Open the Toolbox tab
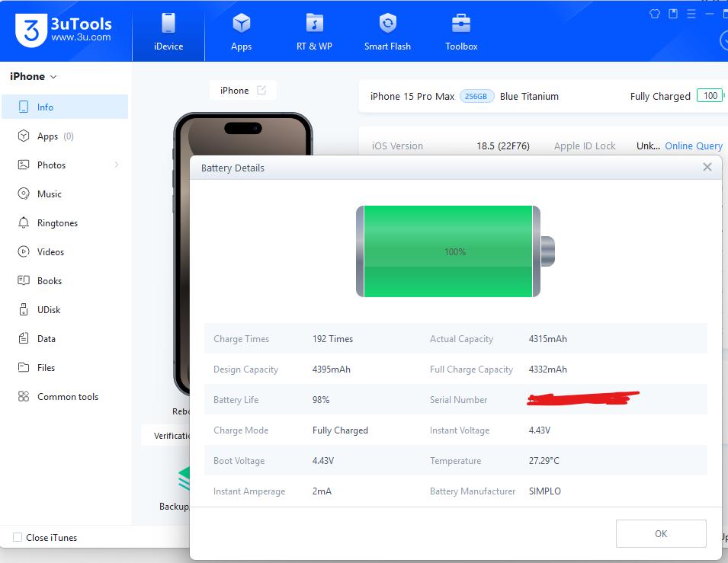The width and height of the screenshot is (728, 563). point(461,31)
